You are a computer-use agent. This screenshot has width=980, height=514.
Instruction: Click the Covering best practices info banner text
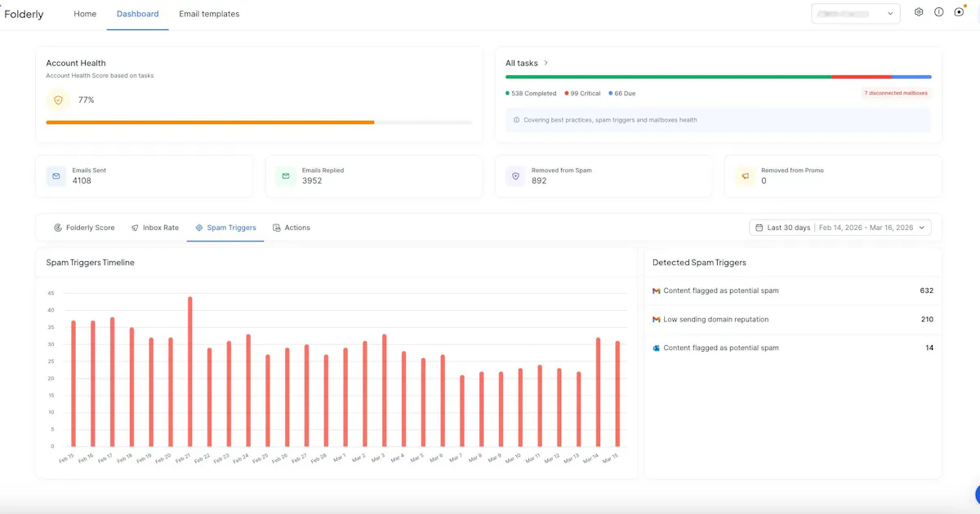point(610,120)
